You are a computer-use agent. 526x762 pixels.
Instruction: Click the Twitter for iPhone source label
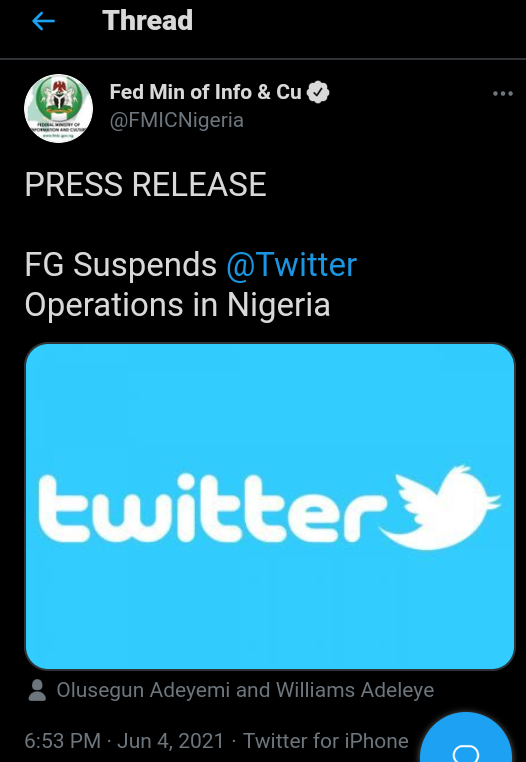pos(326,741)
